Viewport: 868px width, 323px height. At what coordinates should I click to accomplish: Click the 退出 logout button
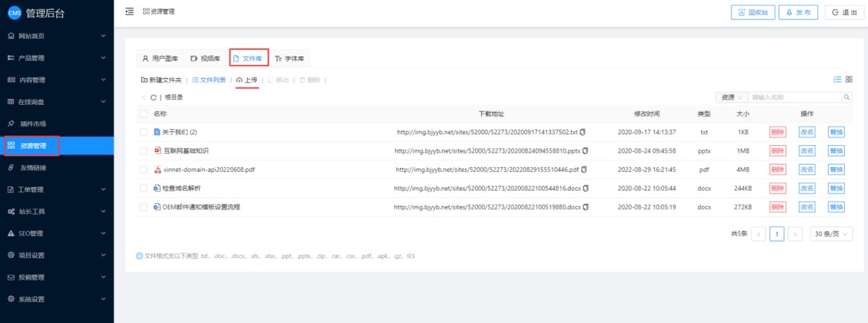click(x=844, y=12)
